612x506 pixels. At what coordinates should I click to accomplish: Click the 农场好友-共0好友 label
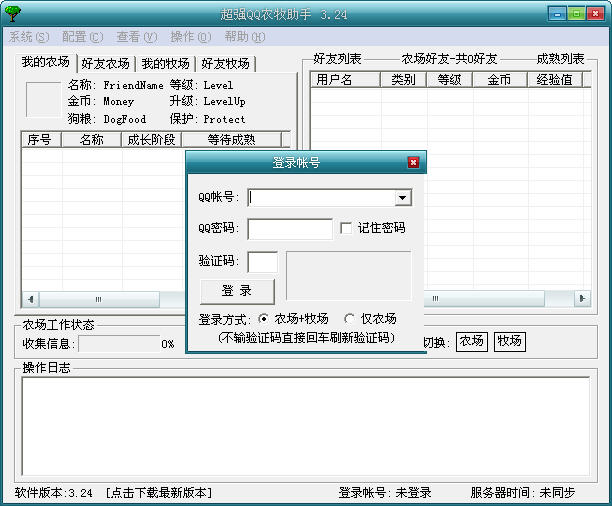[449, 59]
